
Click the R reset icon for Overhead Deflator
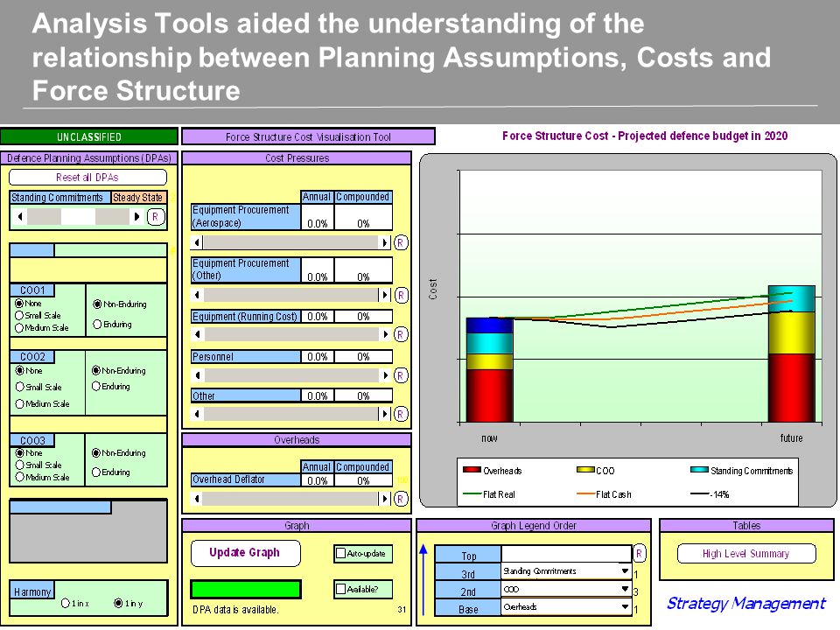coord(401,500)
